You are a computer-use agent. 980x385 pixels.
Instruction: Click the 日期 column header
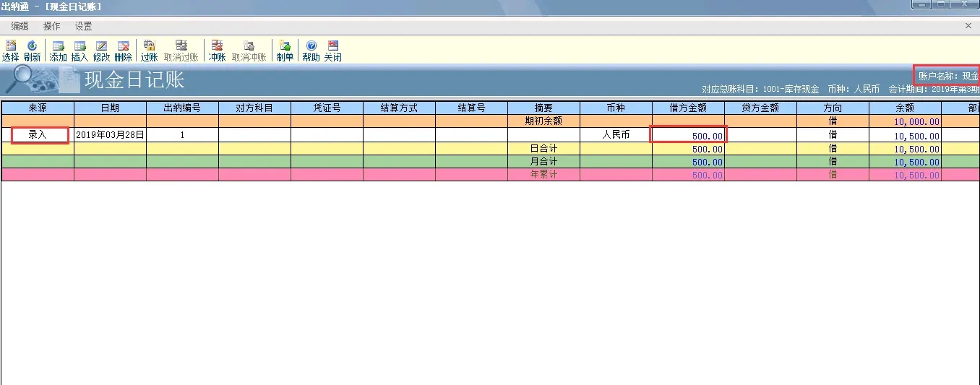coord(110,108)
